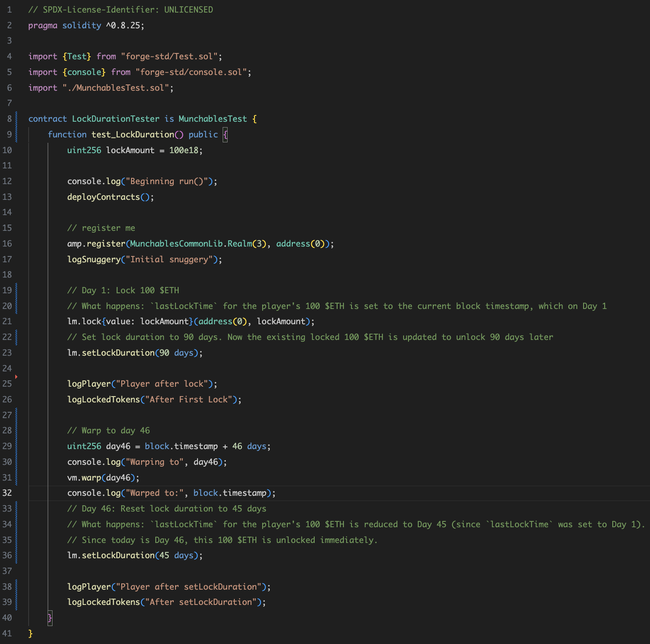Click the "forge-std/Test.sol" import path

point(171,56)
